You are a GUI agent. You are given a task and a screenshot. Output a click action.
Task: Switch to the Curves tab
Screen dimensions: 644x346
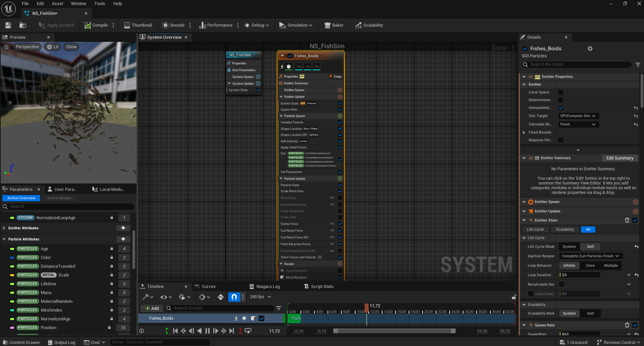pyautogui.click(x=205, y=286)
